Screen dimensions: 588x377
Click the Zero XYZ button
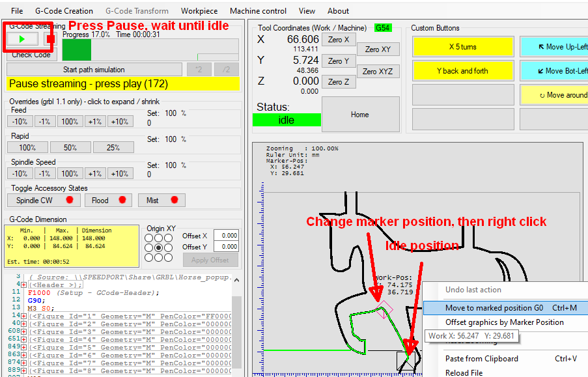click(378, 71)
